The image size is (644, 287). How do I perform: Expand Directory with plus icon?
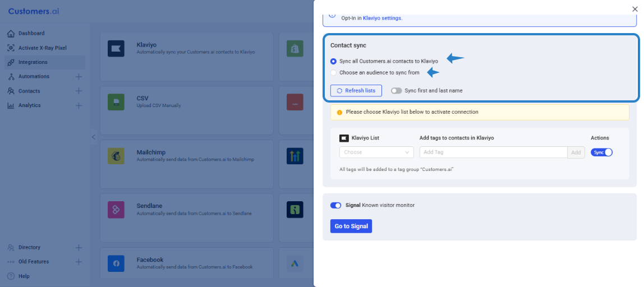(x=79, y=248)
